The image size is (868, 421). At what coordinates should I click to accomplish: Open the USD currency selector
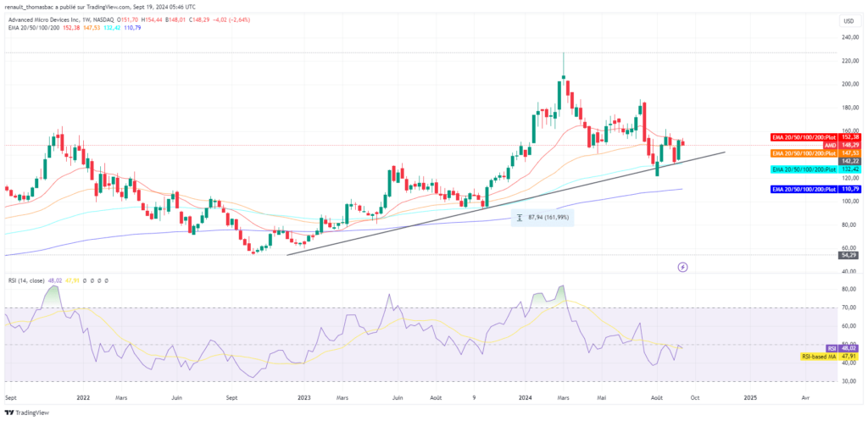tap(845, 21)
